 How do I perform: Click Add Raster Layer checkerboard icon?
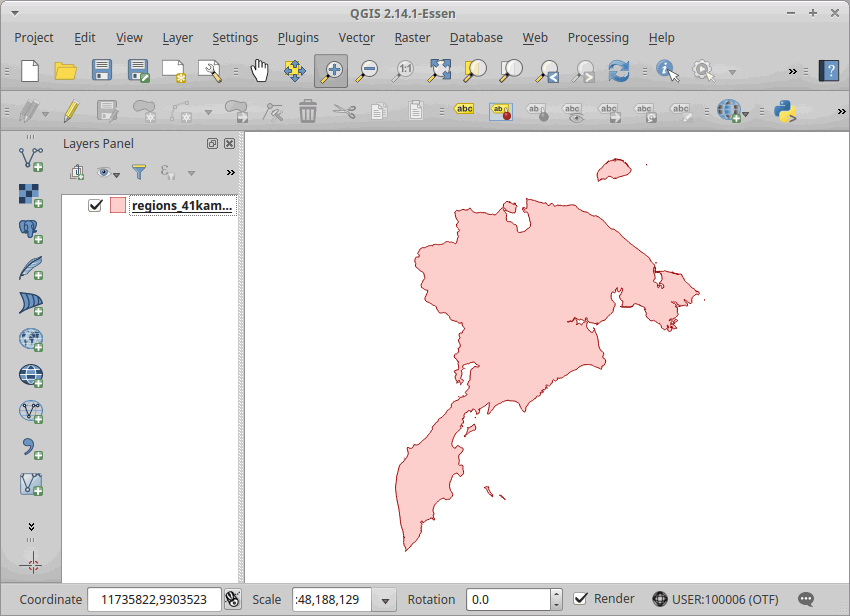pyautogui.click(x=31, y=194)
